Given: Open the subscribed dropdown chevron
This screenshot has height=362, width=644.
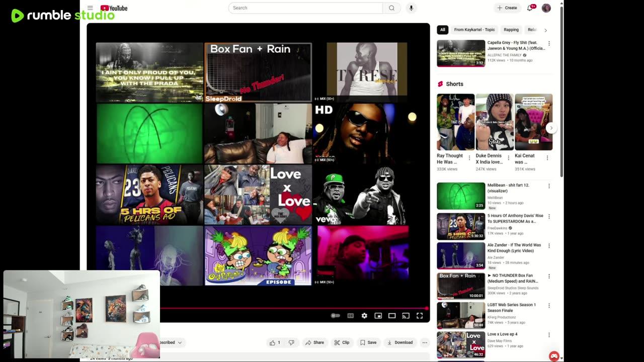Looking at the screenshot, I should tap(180, 342).
